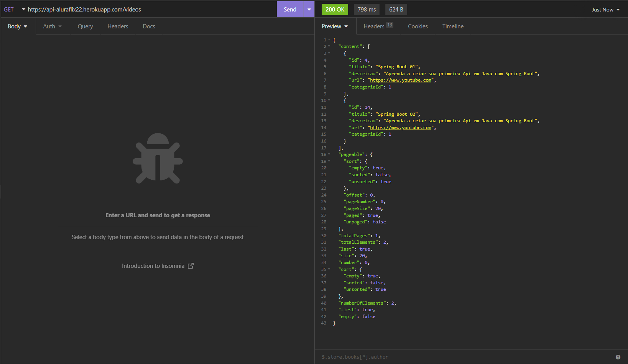
Task: Switch to the Timeline tab
Action: click(x=453, y=26)
